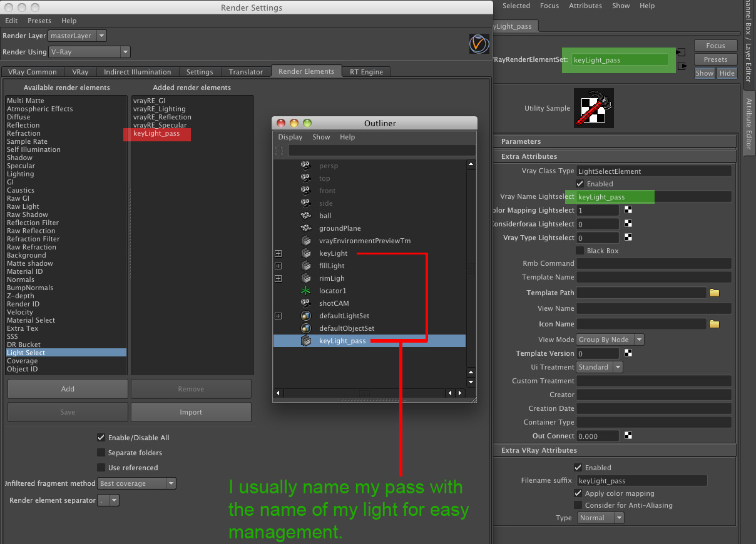
Task: Open the Attributes menu in Attribute Editor
Action: (x=585, y=6)
